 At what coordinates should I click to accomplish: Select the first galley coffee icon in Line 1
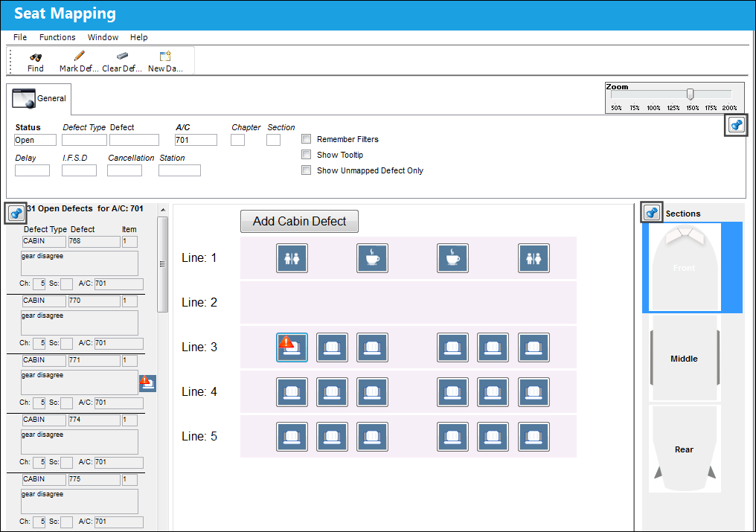click(372, 258)
